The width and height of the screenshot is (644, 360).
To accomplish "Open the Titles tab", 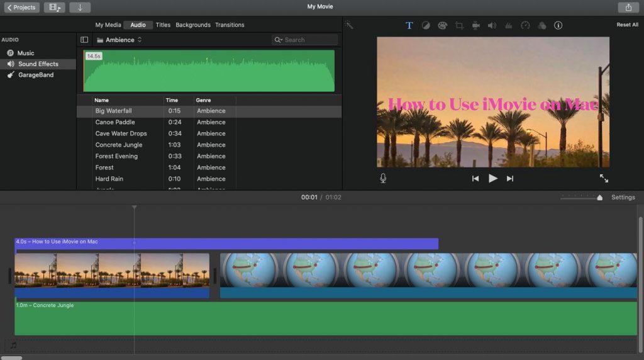I will click(163, 25).
